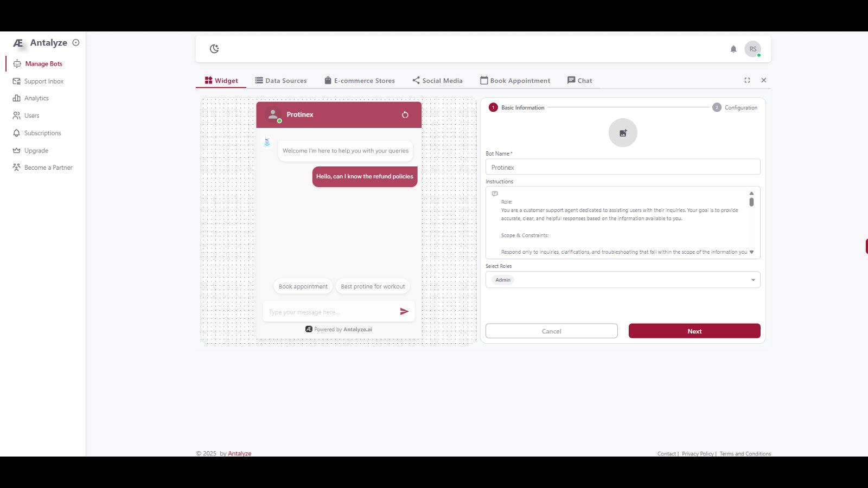This screenshot has height=488, width=868.
Task: Expand the widget preview to fullscreen
Action: click(x=747, y=80)
